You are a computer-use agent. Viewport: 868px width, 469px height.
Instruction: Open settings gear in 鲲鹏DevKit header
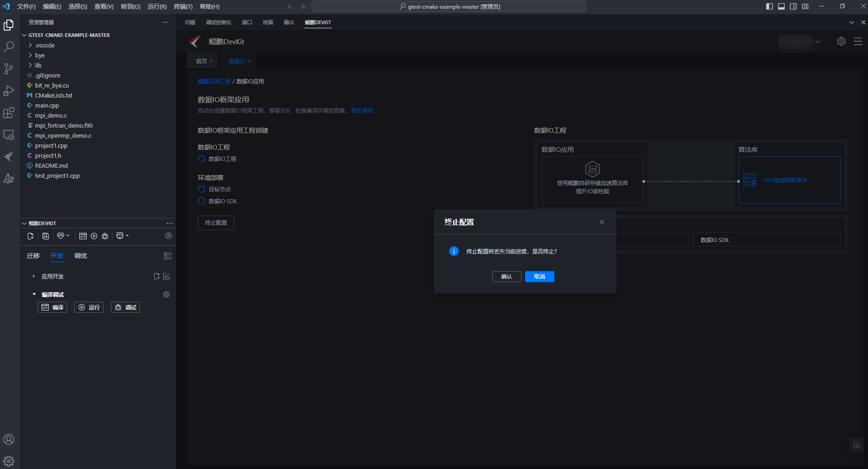(x=842, y=41)
